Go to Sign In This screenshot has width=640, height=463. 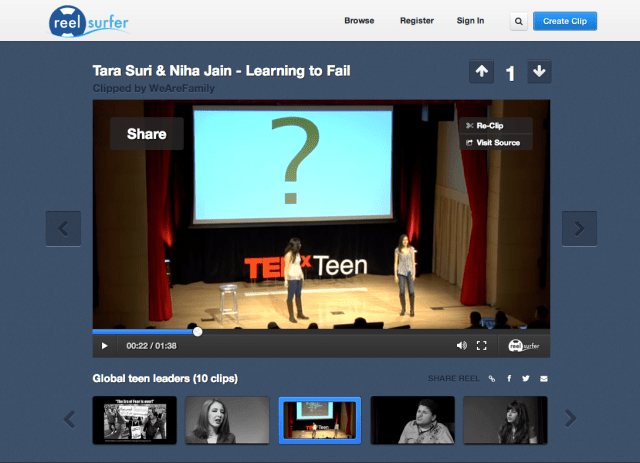tap(470, 21)
